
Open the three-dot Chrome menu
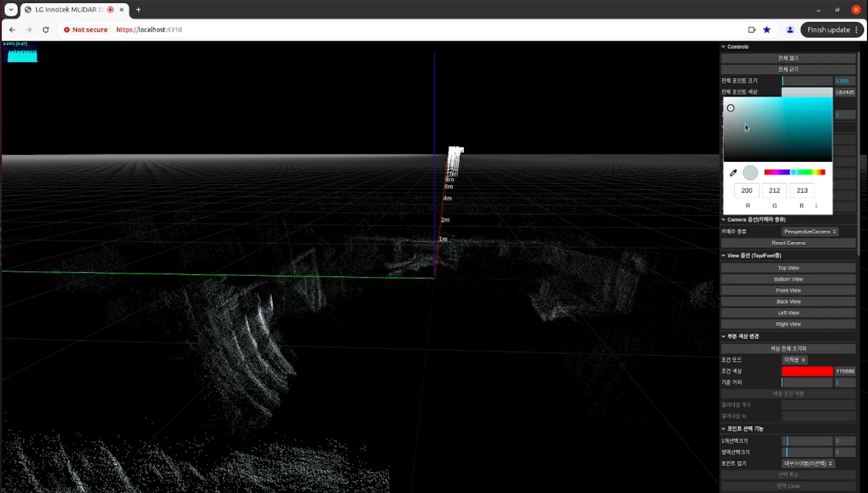click(x=856, y=30)
